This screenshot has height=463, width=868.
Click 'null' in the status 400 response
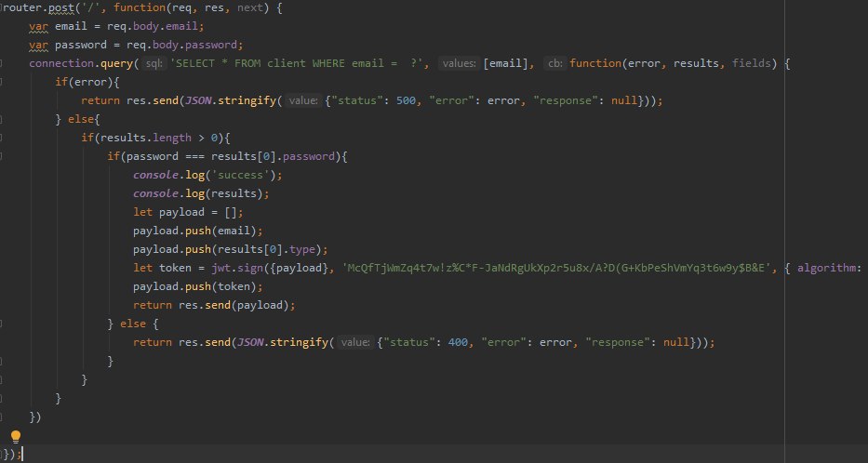click(x=676, y=342)
